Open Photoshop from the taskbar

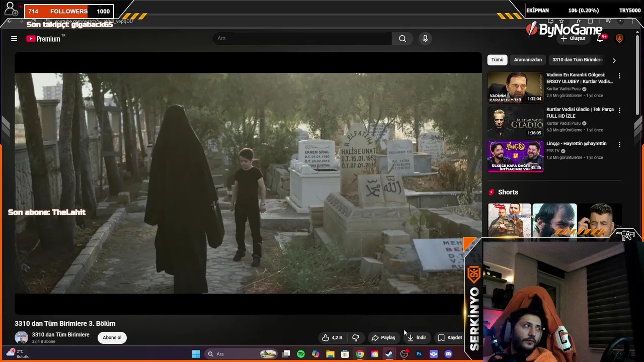click(419, 354)
